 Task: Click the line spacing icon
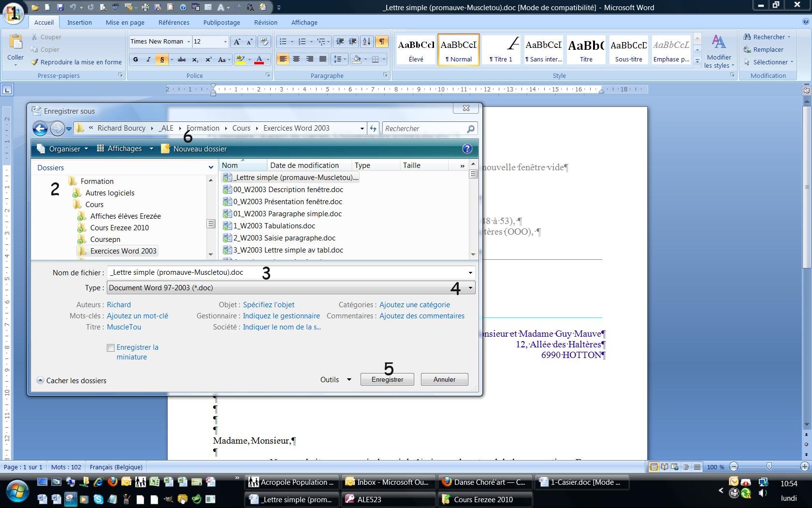[x=338, y=59]
